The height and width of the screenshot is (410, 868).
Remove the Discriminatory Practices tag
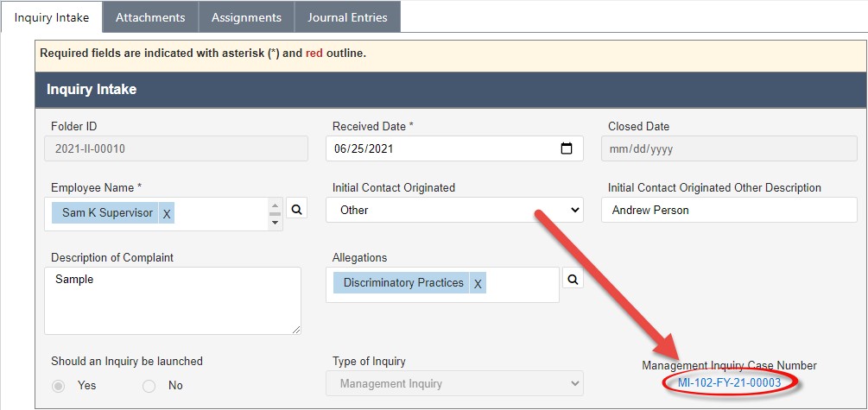[x=478, y=283]
